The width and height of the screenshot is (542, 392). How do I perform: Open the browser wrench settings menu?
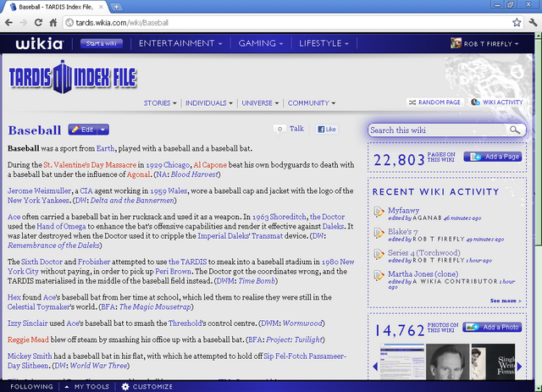tap(533, 23)
